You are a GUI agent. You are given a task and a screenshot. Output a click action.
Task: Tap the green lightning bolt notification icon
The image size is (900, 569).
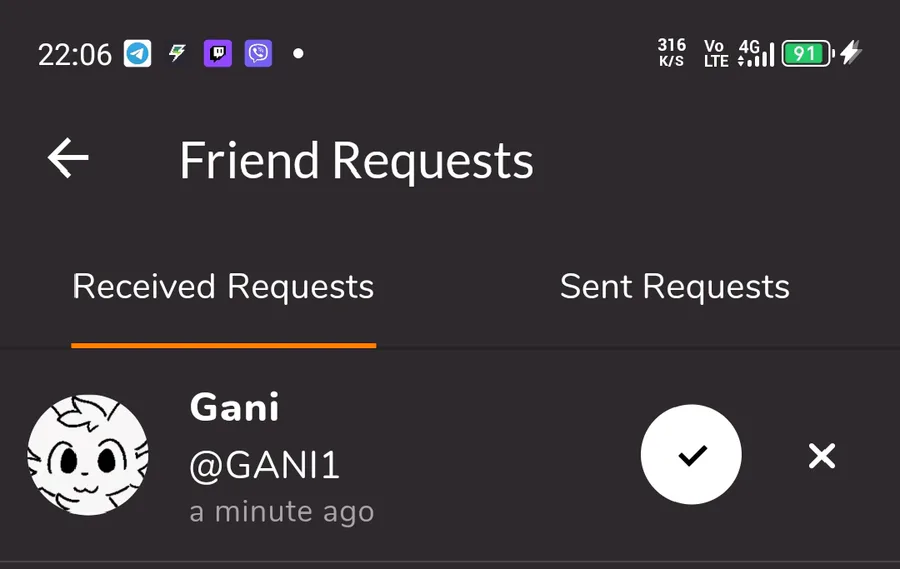point(177,53)
